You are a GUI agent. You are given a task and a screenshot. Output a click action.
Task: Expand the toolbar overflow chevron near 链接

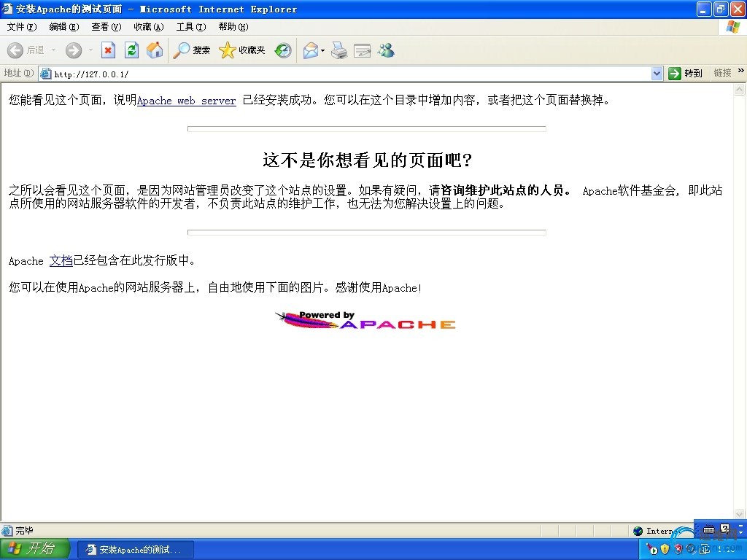pos(741,71)
